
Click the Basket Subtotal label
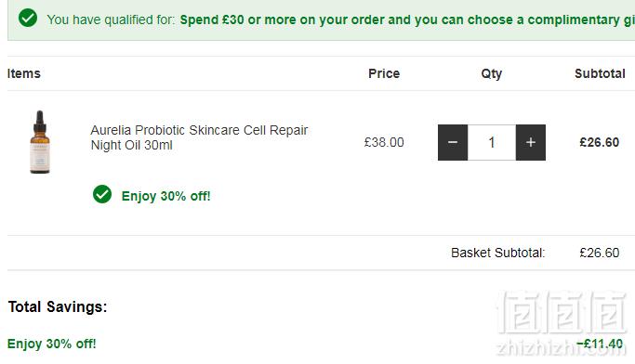click(x=498, y=253)
